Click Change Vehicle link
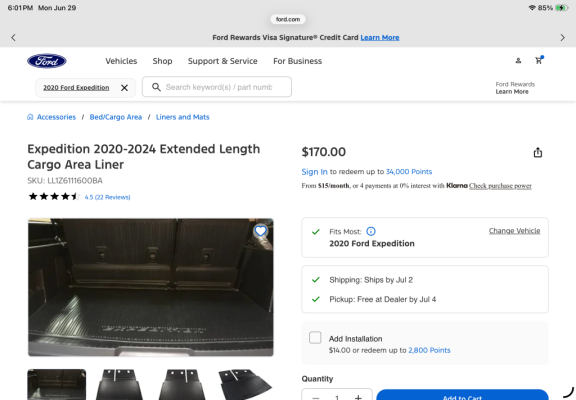 tap(514, 231)
